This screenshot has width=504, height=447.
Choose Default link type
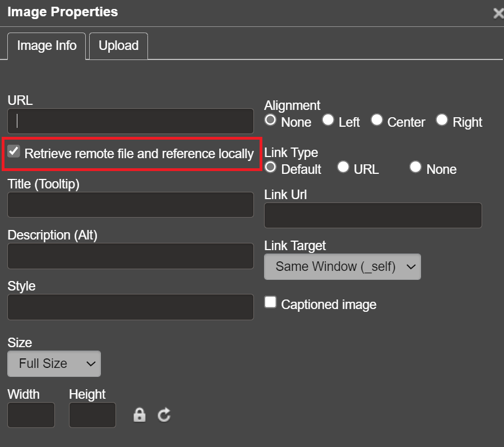(270, 167)
